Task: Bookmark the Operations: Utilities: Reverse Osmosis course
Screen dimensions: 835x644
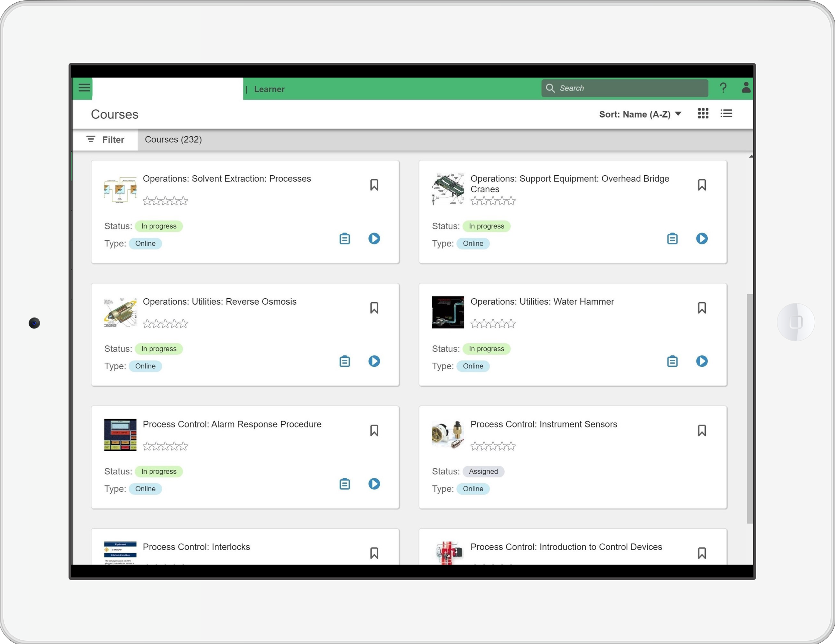Action: (x=374, y=307)
